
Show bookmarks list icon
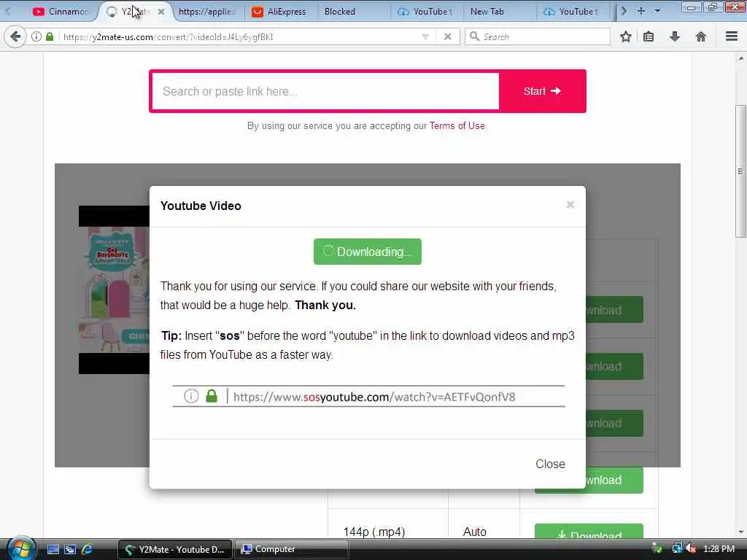[x=649, y=36]
